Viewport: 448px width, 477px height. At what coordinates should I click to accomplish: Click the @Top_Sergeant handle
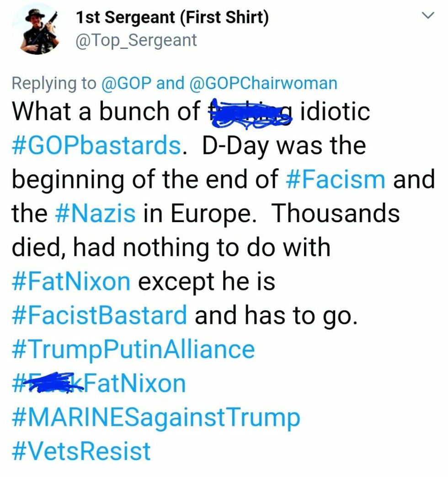point(135,40)
